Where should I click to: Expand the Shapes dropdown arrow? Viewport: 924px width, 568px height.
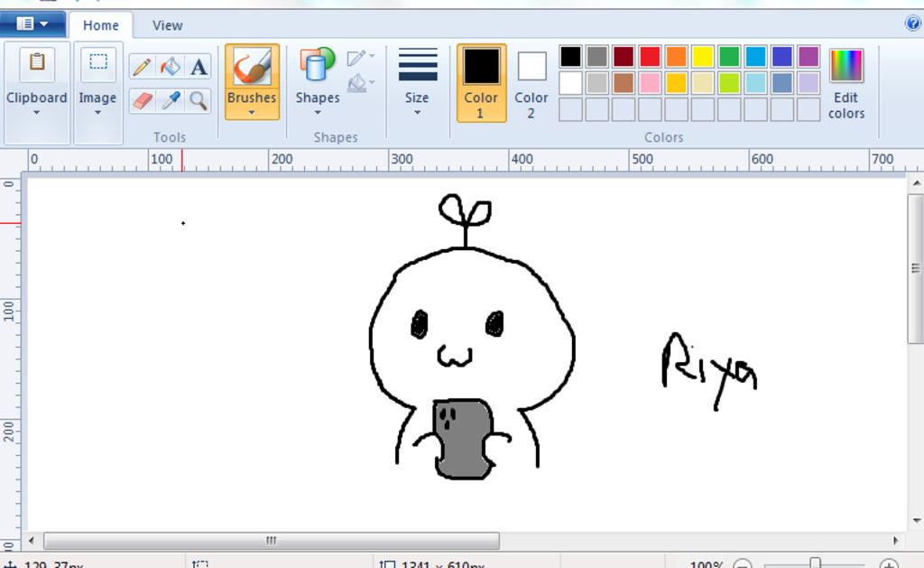(317, 112)
